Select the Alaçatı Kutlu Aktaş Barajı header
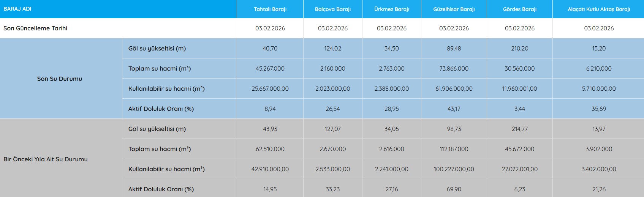 (599, 9)
